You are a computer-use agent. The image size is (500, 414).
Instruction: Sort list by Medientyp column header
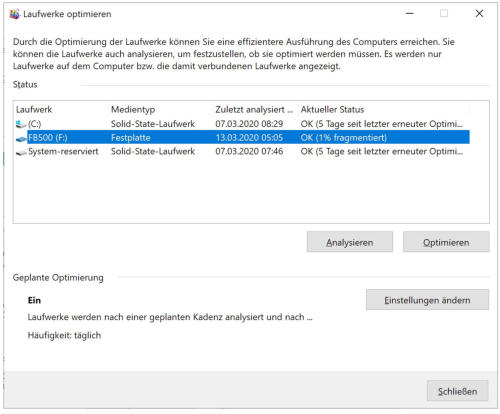tap(133, 109)
